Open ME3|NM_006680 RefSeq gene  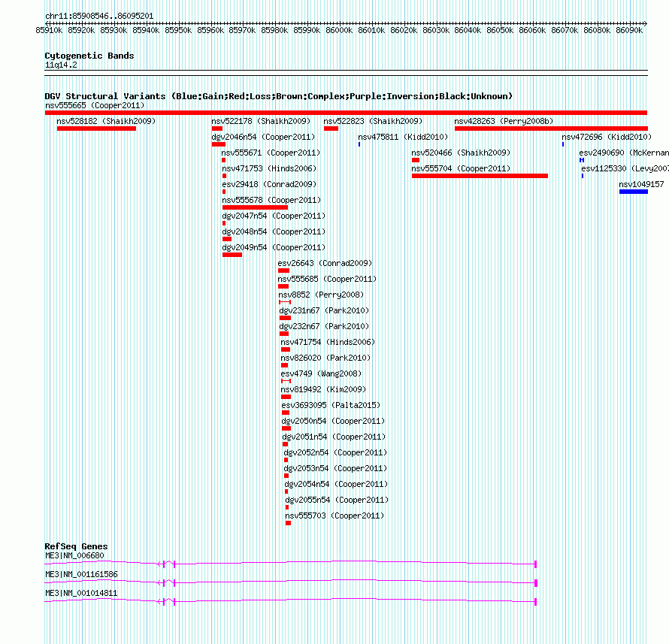[x=74, y=555]
